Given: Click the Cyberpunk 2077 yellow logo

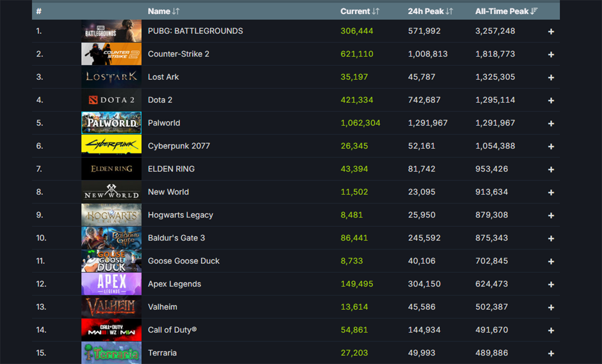Looking at the screenshot, I should pyautogui.click(x=111, y=146).
